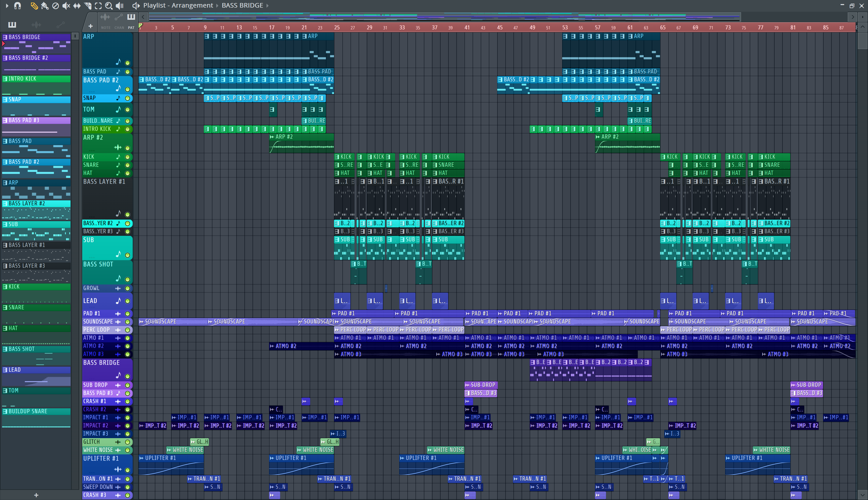Choose the Select marquee tool

pyautogui.click(x=98, y=6)
